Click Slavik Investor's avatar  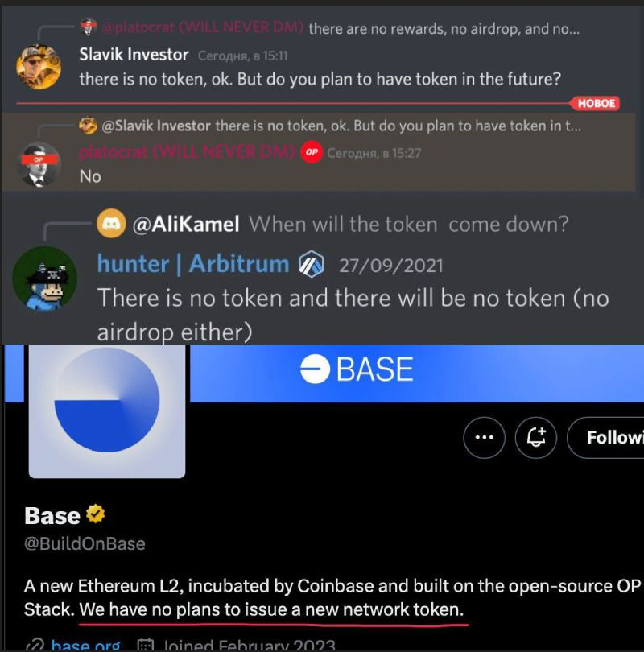click(x=39, y=67)
